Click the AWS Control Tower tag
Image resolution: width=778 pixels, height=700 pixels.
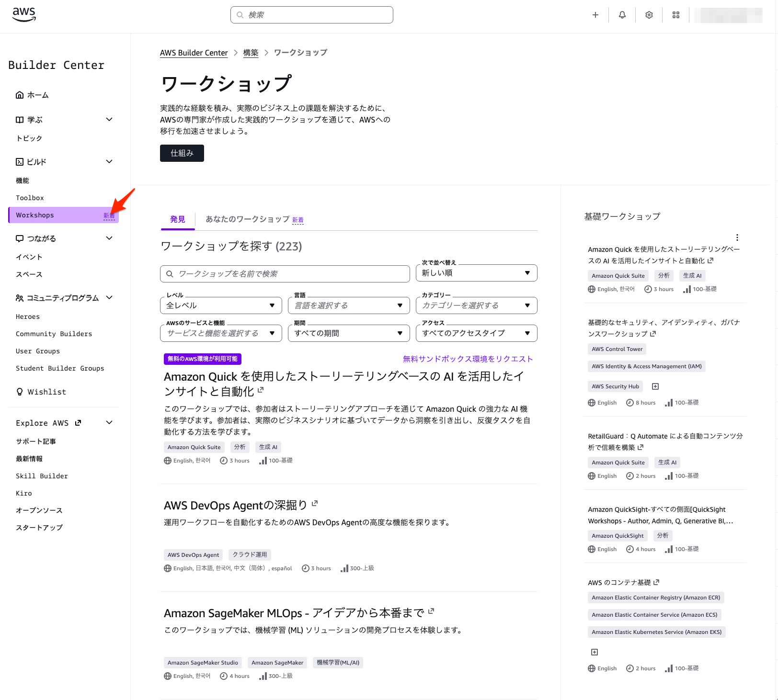(617, 349)
